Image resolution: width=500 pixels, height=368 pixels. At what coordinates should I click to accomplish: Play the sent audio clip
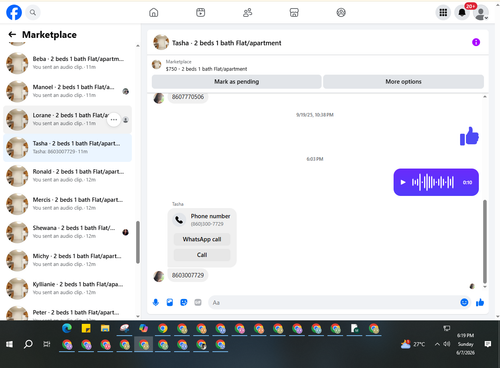403,182
